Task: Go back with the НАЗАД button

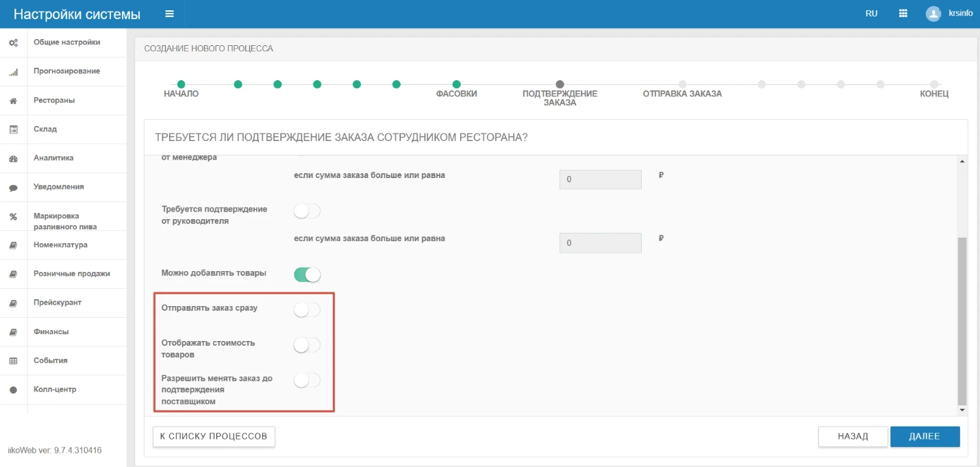Action: pos(853,436)
